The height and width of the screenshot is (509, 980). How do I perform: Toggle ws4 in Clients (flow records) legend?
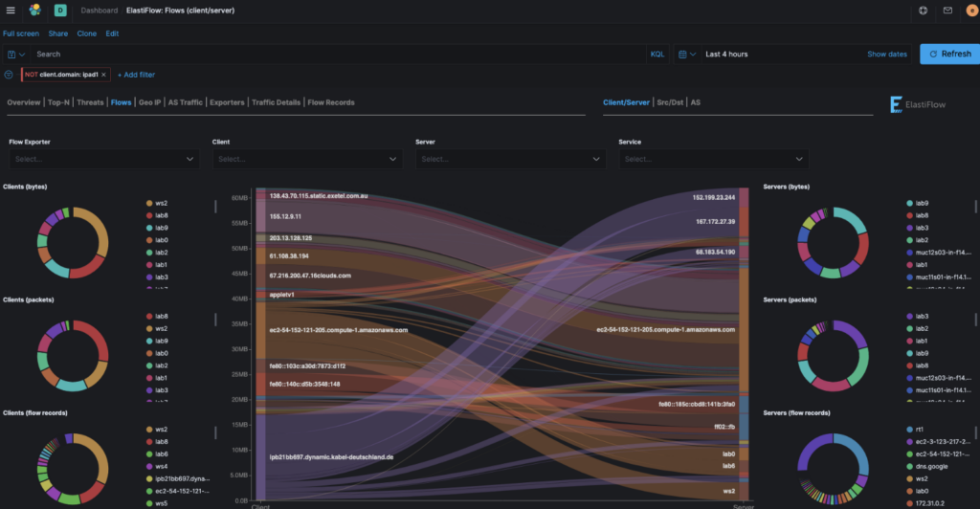point(157,466)
